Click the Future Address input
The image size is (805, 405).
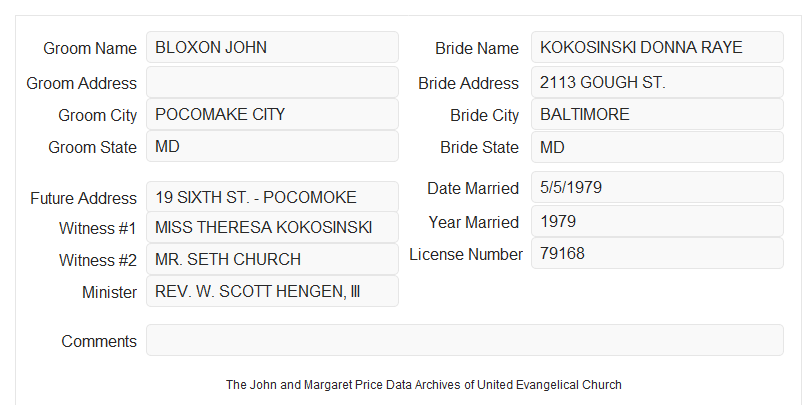click(272, 197)
